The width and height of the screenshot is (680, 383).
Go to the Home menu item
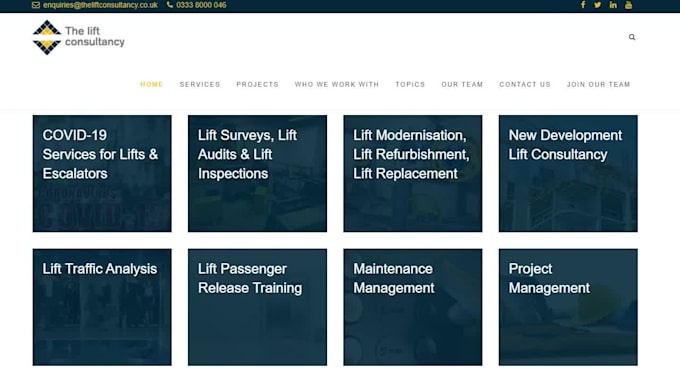(x=151, y=84)
